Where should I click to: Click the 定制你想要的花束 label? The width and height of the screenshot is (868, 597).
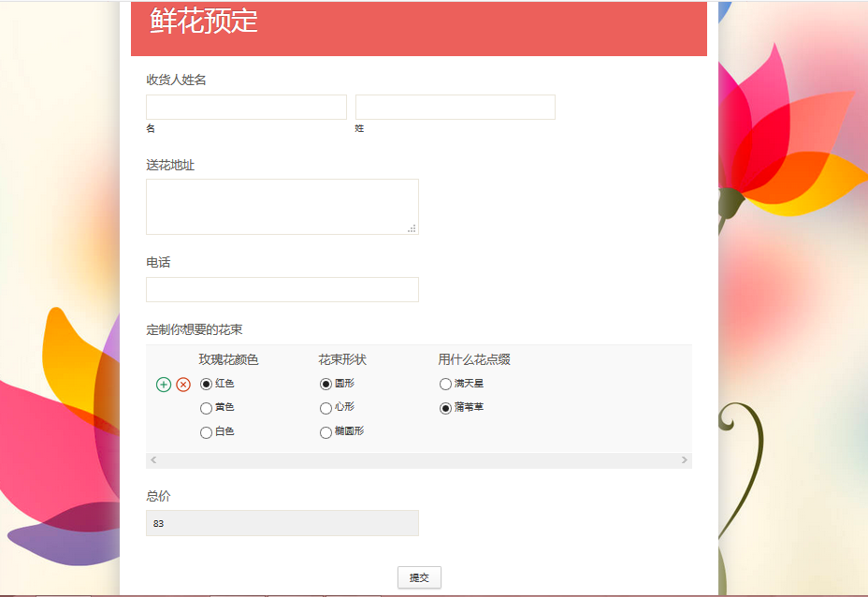point(195,329)
